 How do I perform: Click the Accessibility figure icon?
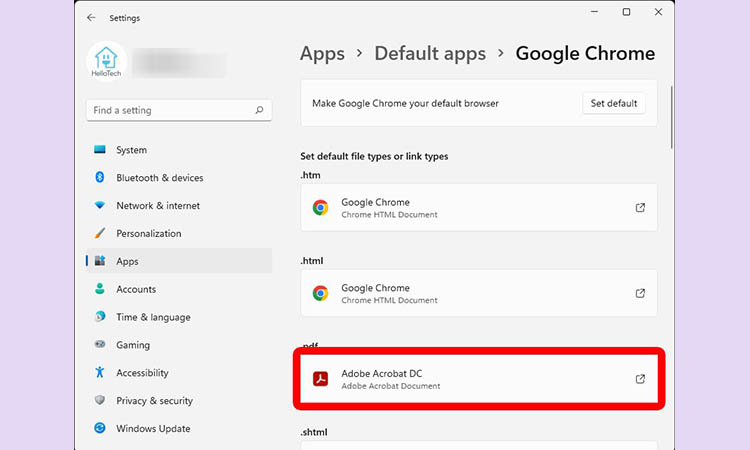99,372
